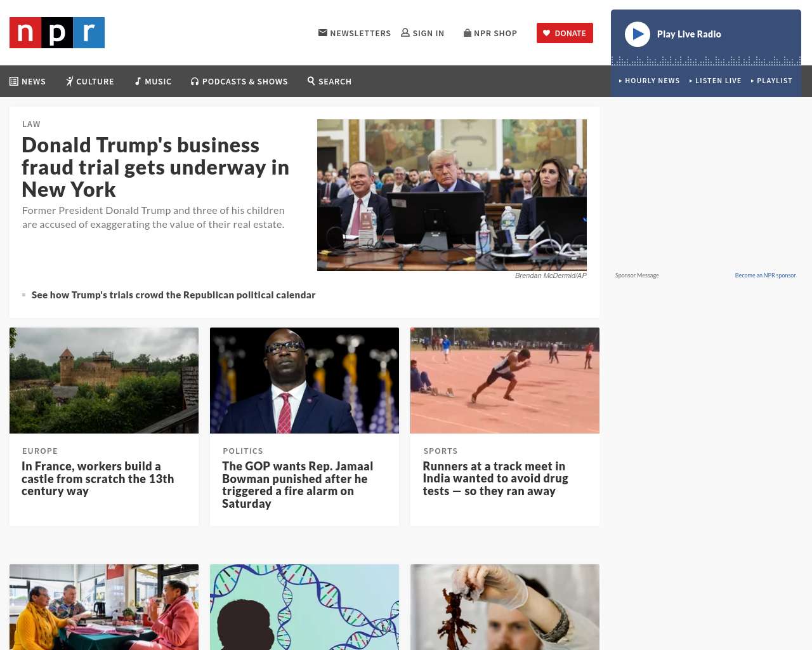Open Trump's trials political calendar link
The image size is (812, 650).
click(173, 295)
